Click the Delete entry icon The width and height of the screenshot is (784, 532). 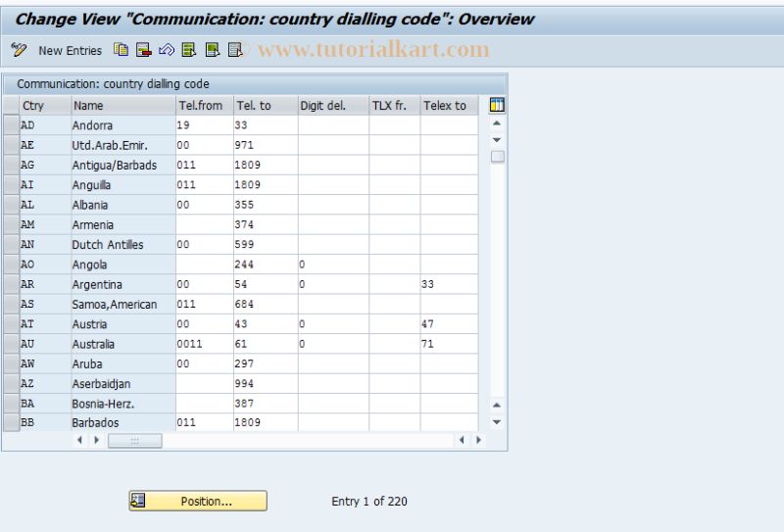[143, 50]
